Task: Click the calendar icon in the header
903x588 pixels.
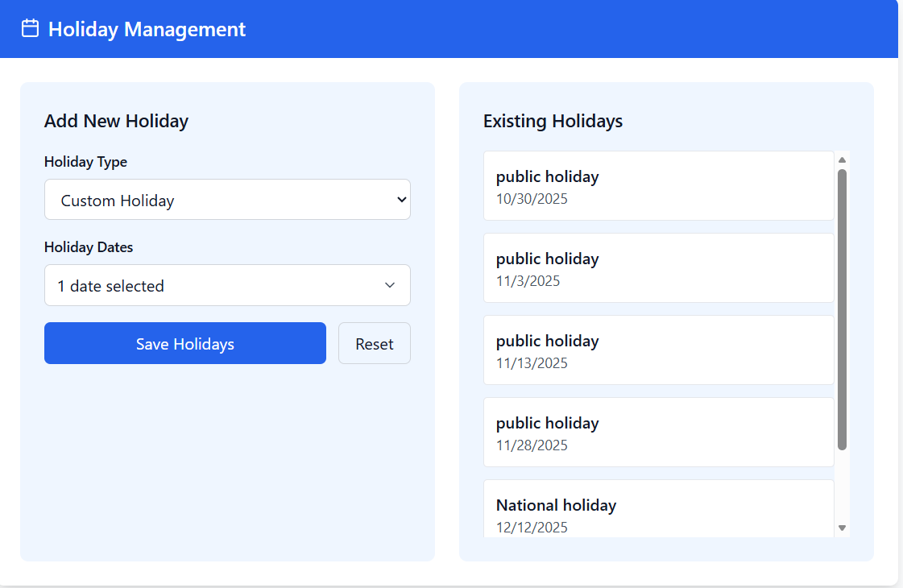Action: (30, 29)
